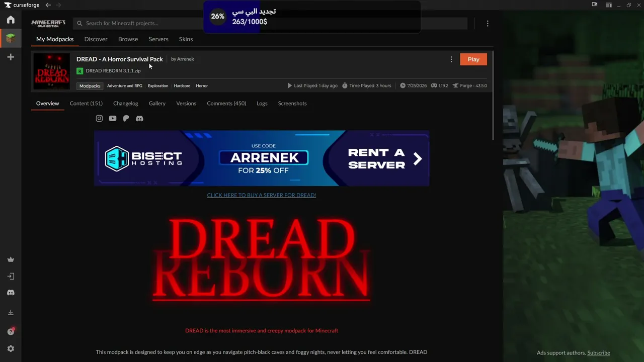Click the Forge - 43.5.0 text
Viewport: 644px width, 362px height.
click(x=473, y=86)
